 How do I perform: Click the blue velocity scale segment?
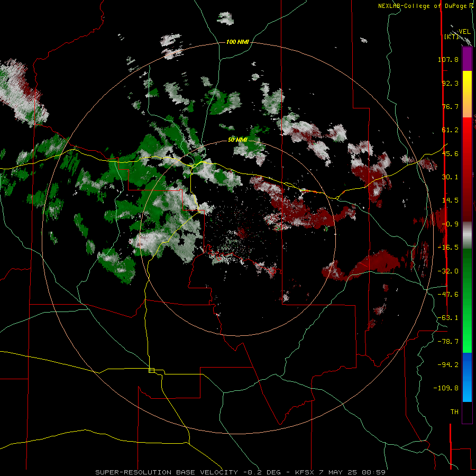tap(467, 377)
